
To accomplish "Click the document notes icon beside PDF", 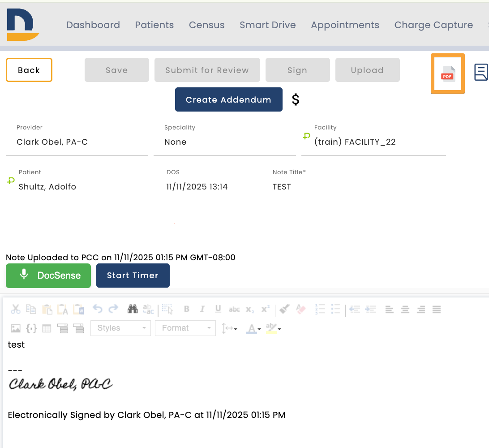I will (481, 72).
